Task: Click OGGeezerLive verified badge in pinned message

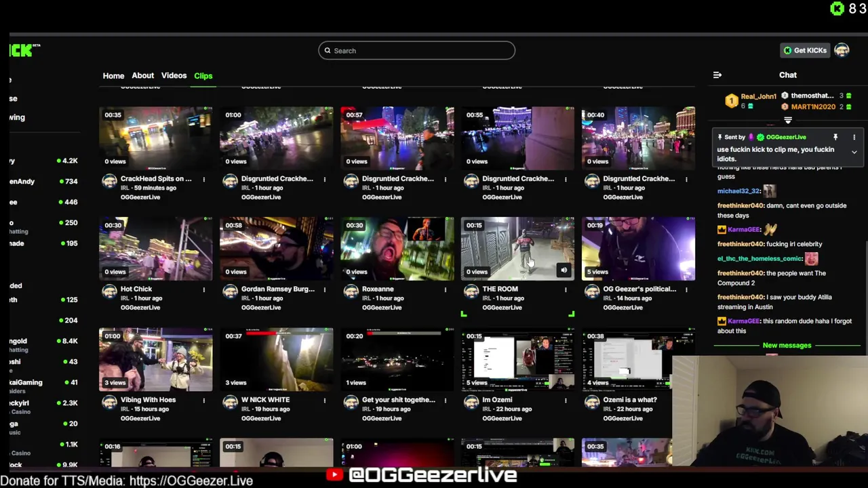Action: 760,138
